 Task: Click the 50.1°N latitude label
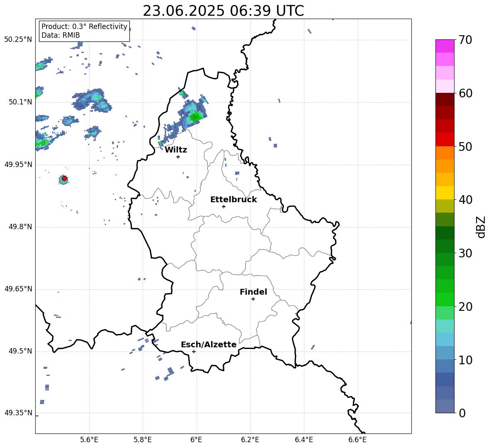(20, 102)
